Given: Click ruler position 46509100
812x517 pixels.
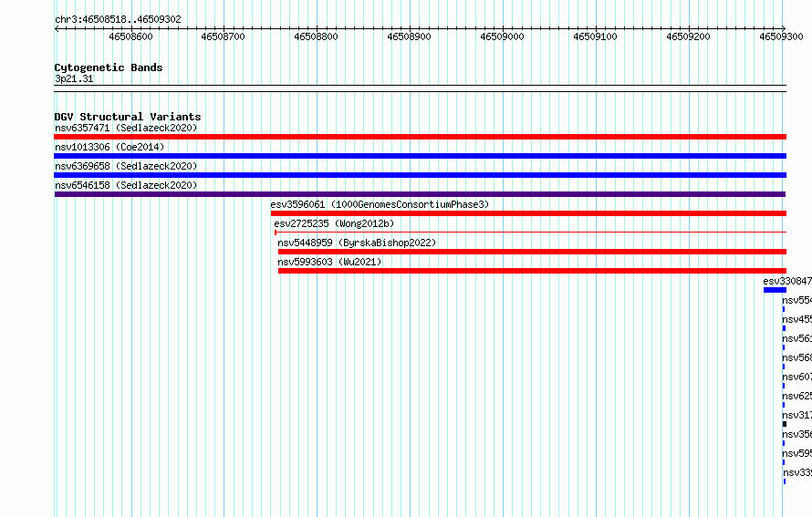Looking at the screenshot, I should pyautogui.click(x=596, y=36).
